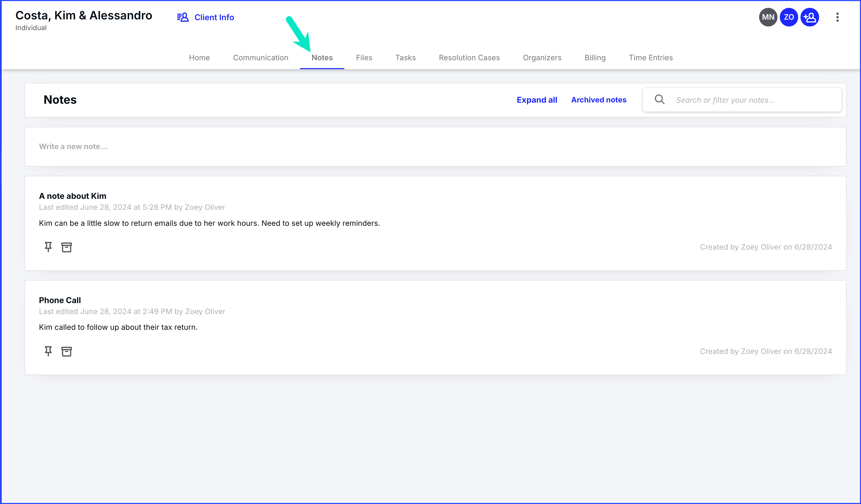
Task: Click the search magnifier icon
Action: 659,100
